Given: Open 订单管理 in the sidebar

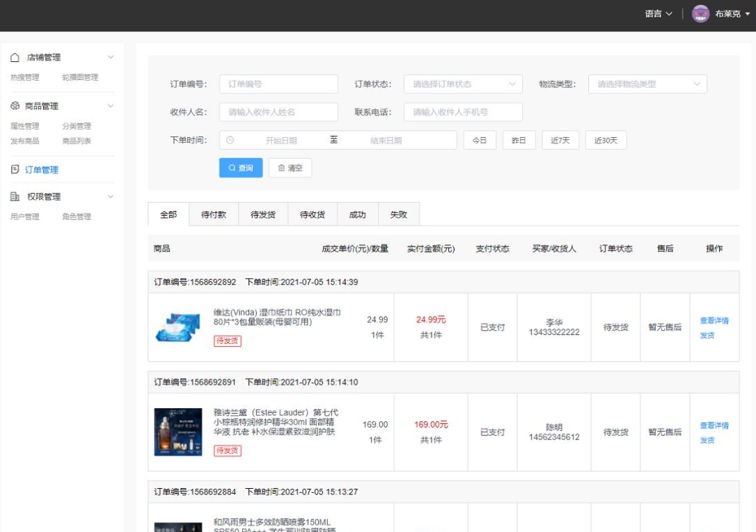Looking at the screenshot, I should (42, 170).
